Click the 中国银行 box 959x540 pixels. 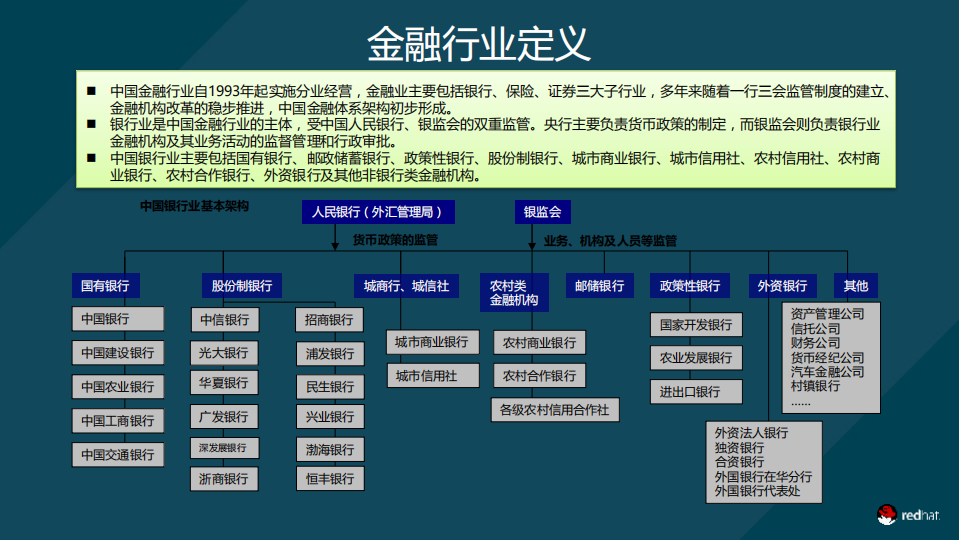coord(118,319)
